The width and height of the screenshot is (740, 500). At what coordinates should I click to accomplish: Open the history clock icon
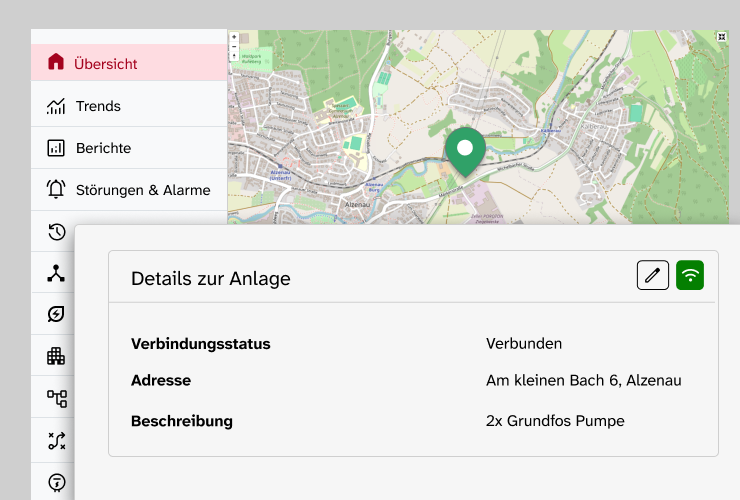coord(57,232)
